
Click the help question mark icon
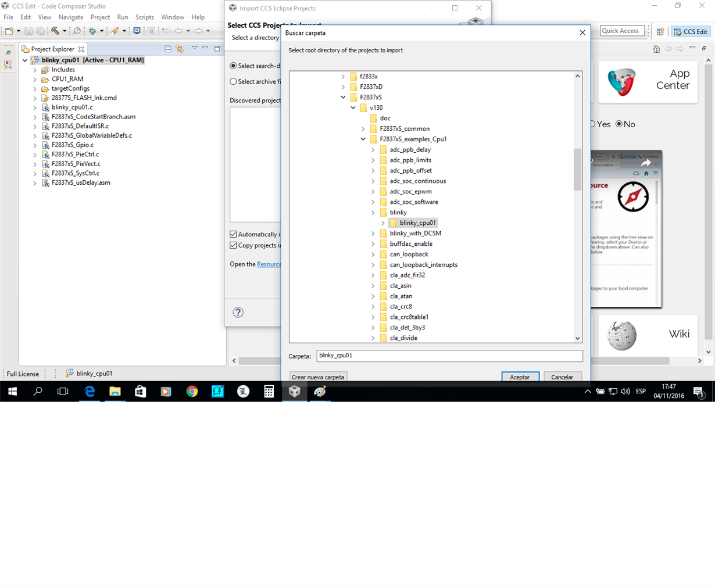pyautogui.click(x=238, y=312)
